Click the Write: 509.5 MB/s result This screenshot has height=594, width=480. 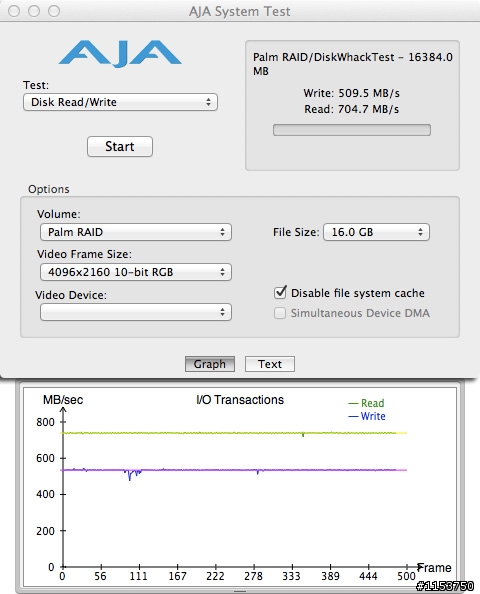(352, 93)
